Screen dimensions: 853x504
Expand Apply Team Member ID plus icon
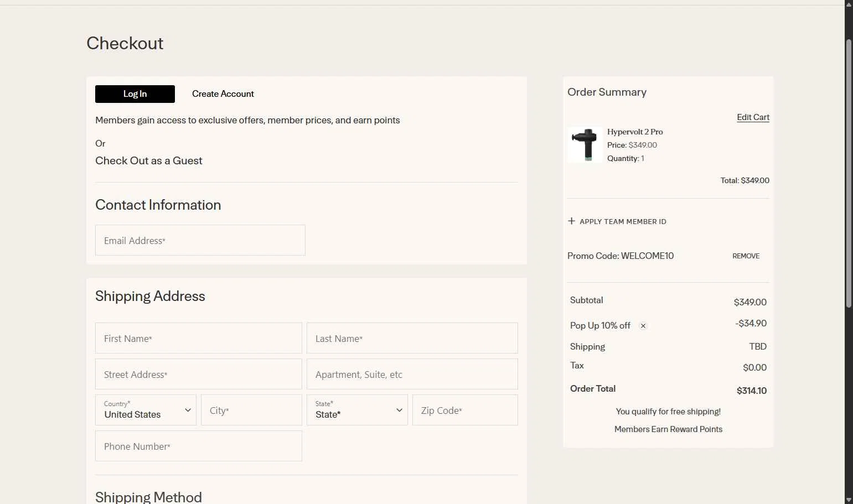click(x=572, y=221)
